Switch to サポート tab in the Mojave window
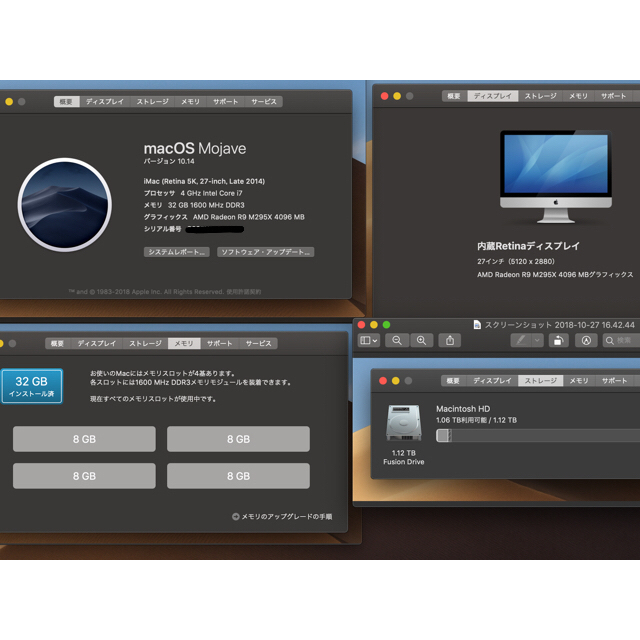Viewport: 640px width, 640px height. (226, 102)
